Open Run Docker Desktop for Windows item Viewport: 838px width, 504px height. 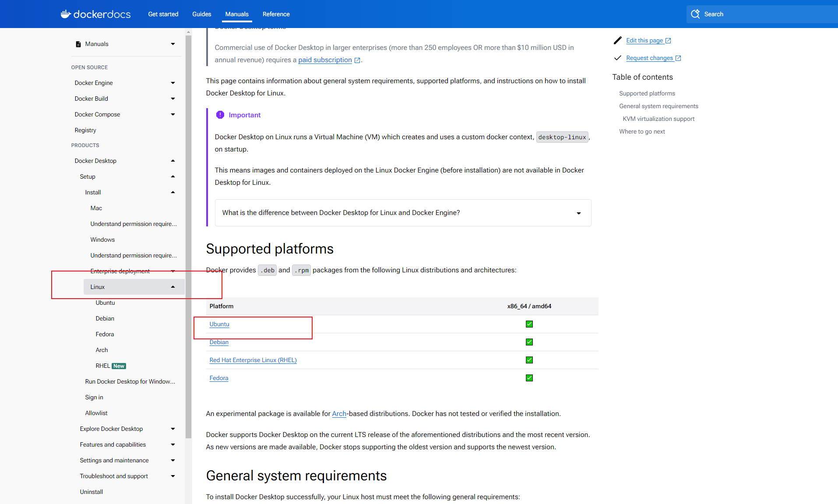tap(130, 382)
